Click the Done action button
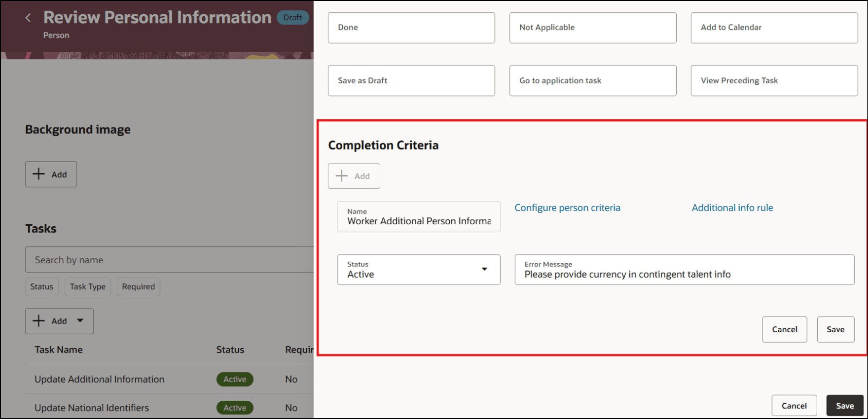This screenshot has width=868, height=419. click(411, 28)
